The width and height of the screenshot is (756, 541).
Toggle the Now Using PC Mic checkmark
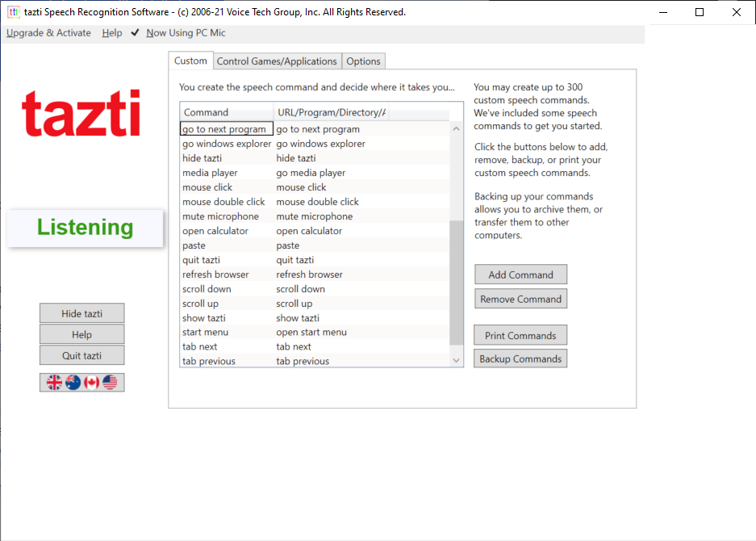tap(135, 33)
